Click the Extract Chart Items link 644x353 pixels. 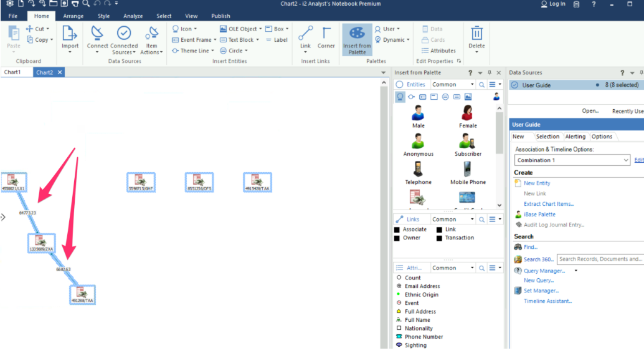(x=549, y=204)
